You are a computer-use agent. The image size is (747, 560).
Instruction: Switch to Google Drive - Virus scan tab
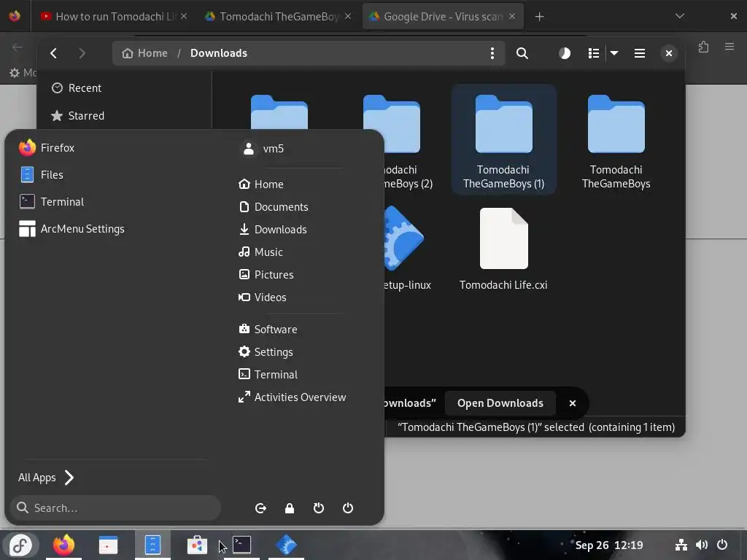coord(443,17)
